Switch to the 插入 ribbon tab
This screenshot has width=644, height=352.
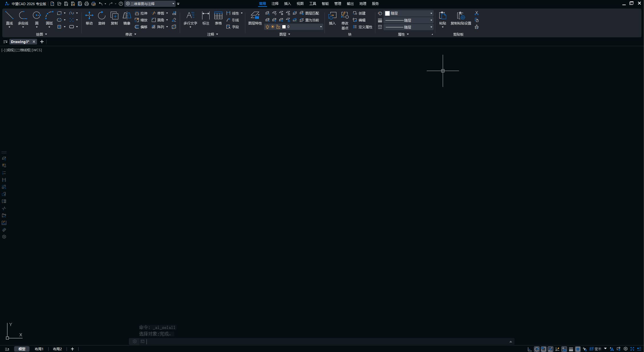[x=287, y=4]
